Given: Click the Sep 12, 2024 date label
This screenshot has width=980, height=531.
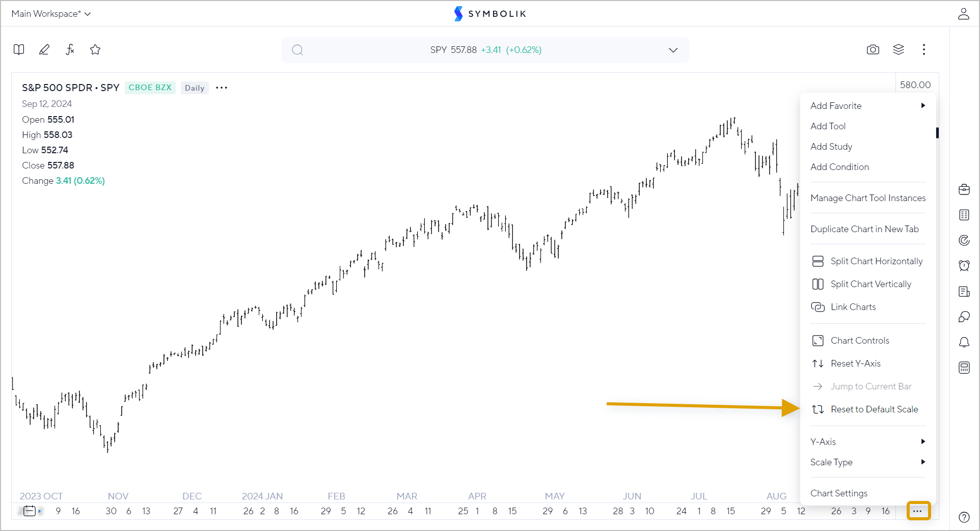Looking at the screenshot, I should [x=47, y=104].
